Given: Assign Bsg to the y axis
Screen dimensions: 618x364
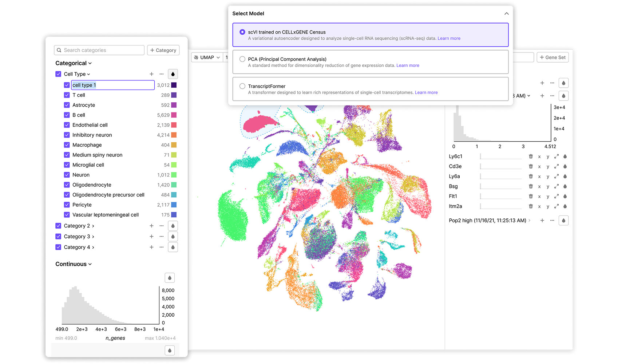Looking at the screenshot, I should (548, 186).
